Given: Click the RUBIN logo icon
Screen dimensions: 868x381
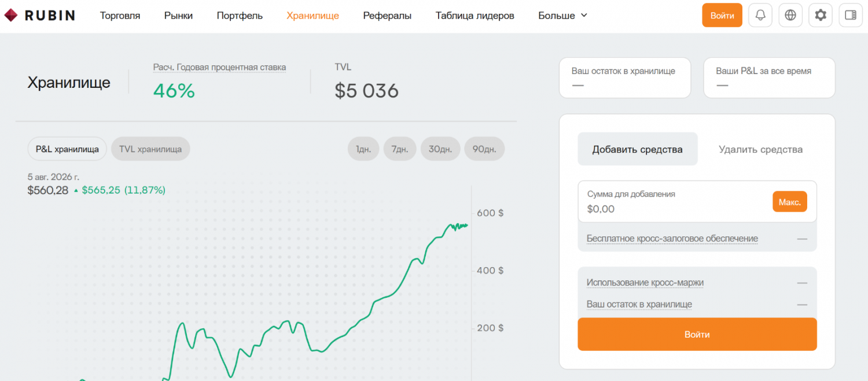Looking at the screenshot, I should coord(12,16).
